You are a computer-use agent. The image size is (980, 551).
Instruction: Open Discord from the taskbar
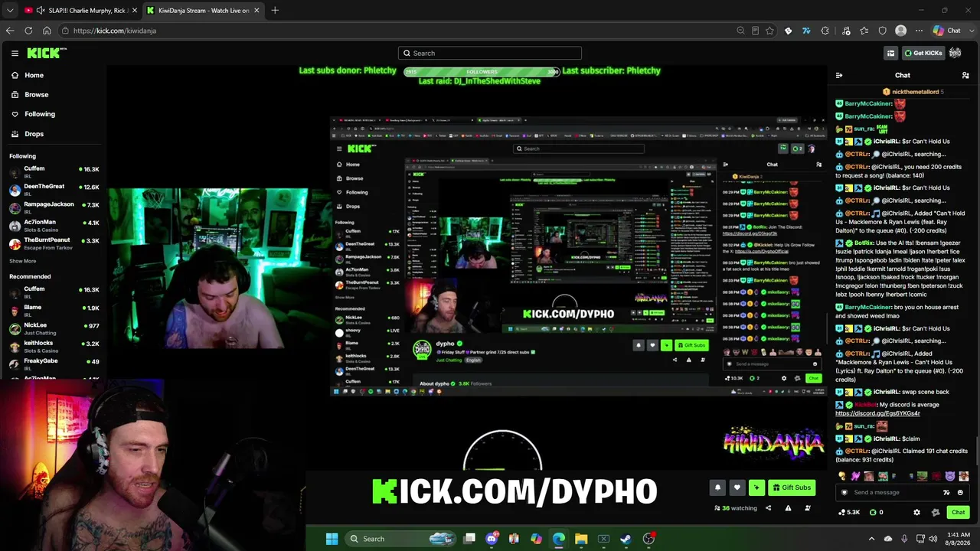(x=492, y=539)
